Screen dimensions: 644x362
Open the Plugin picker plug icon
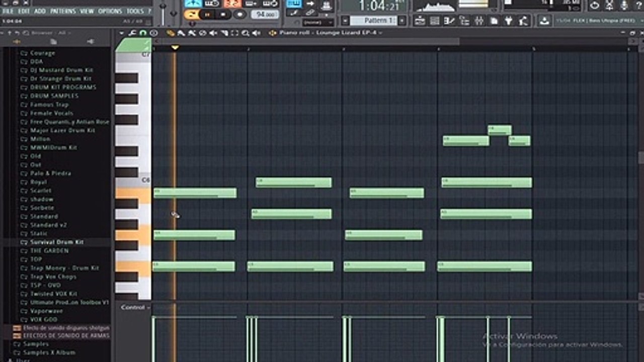point(508,21)
